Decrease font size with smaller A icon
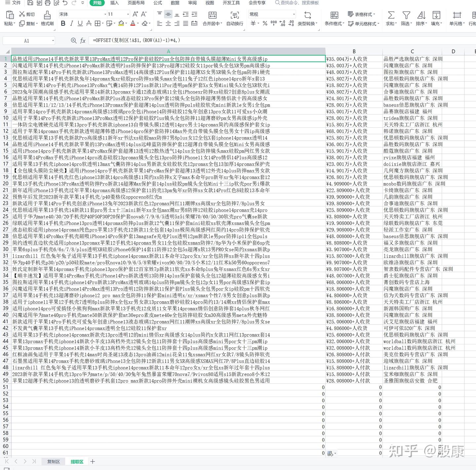 pyautogui.click(x=144, y=14)
